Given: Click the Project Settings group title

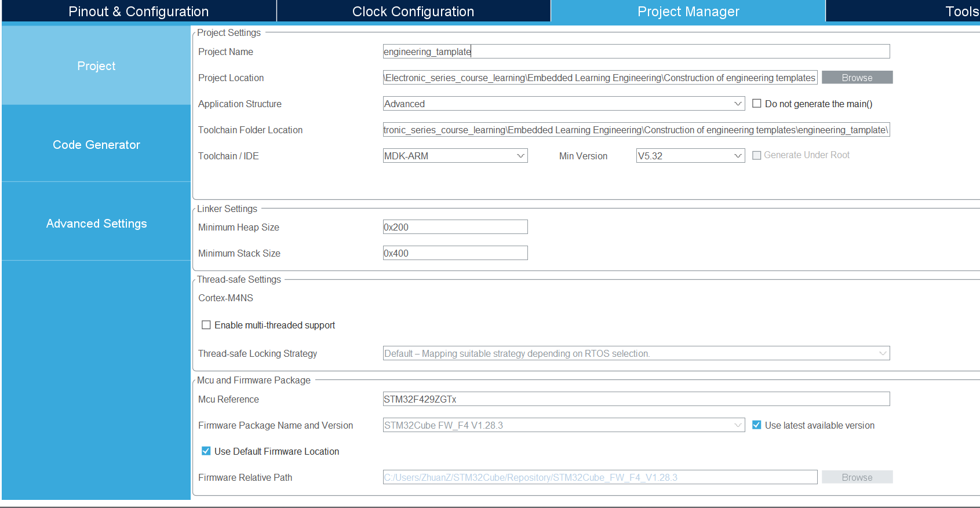Looking at the screenshot, I should point(229,32).
